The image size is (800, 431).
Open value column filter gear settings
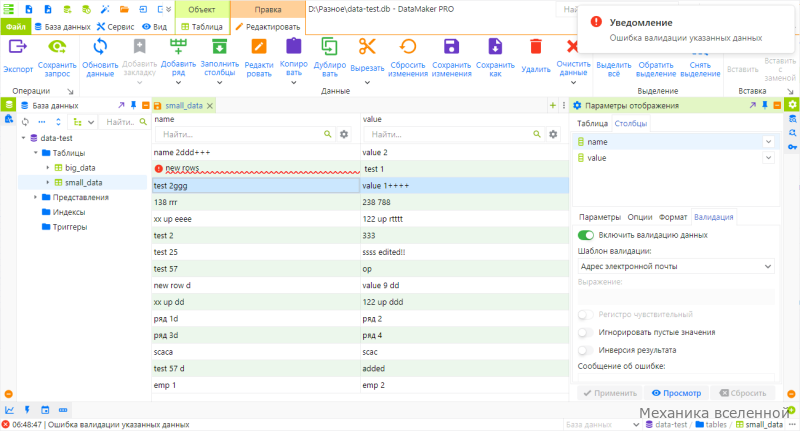tap(553, 134)
